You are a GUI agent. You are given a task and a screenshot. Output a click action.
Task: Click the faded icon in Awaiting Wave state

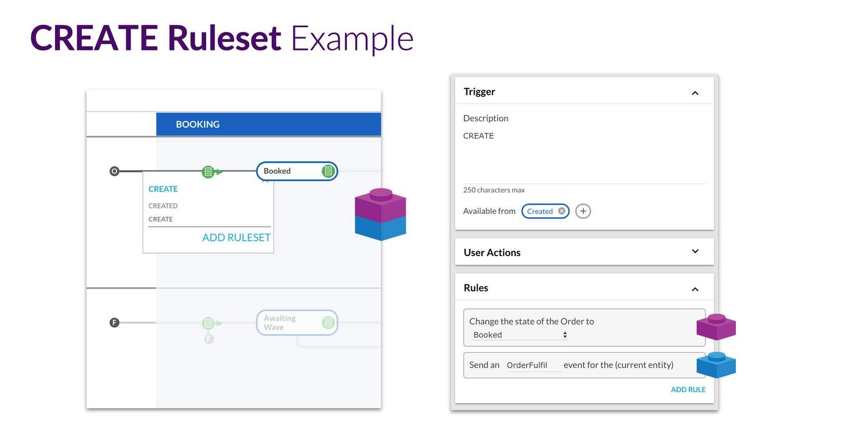tap(328, 322)
